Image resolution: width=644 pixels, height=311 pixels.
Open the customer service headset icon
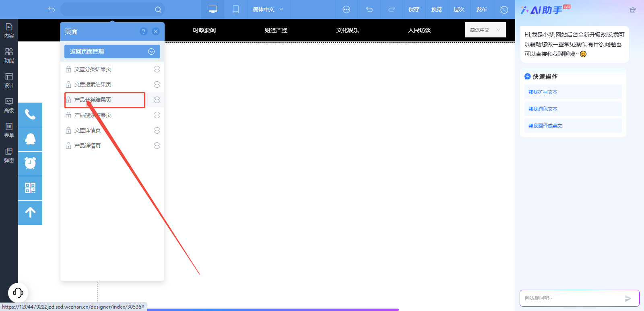tap(18, 292)
